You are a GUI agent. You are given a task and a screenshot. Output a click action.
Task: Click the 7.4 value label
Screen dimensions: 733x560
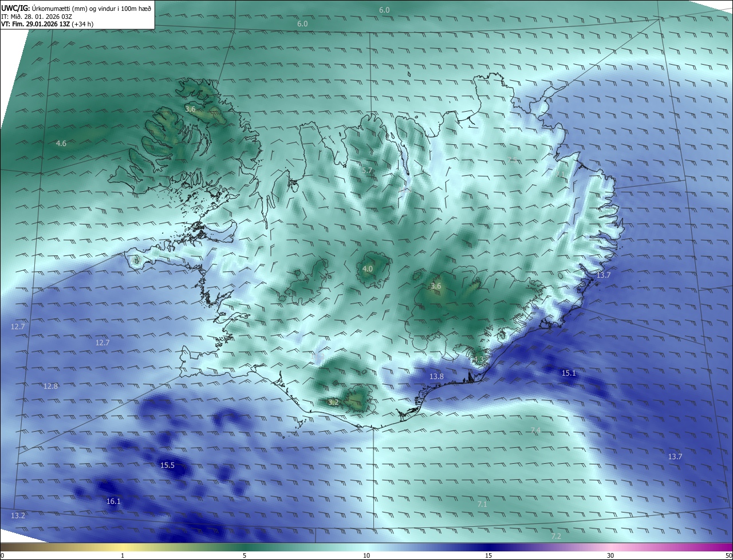(536, 430)
